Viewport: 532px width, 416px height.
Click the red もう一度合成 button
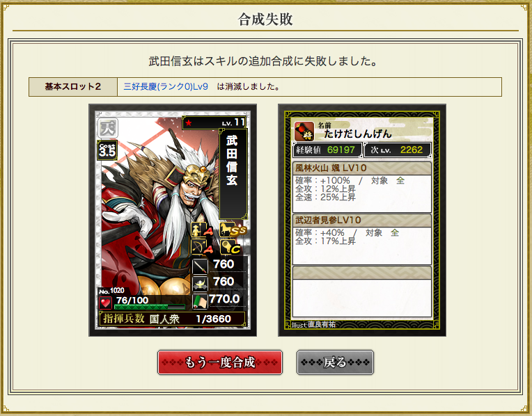pos(220,362)
